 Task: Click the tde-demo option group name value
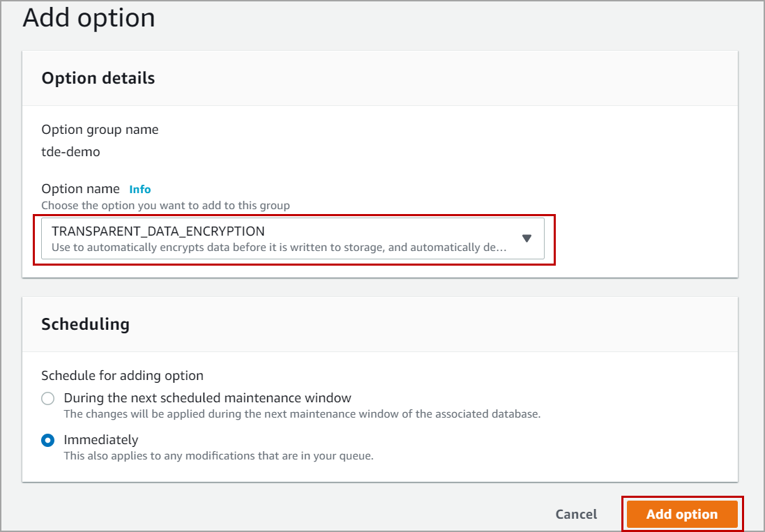[70, 151]
